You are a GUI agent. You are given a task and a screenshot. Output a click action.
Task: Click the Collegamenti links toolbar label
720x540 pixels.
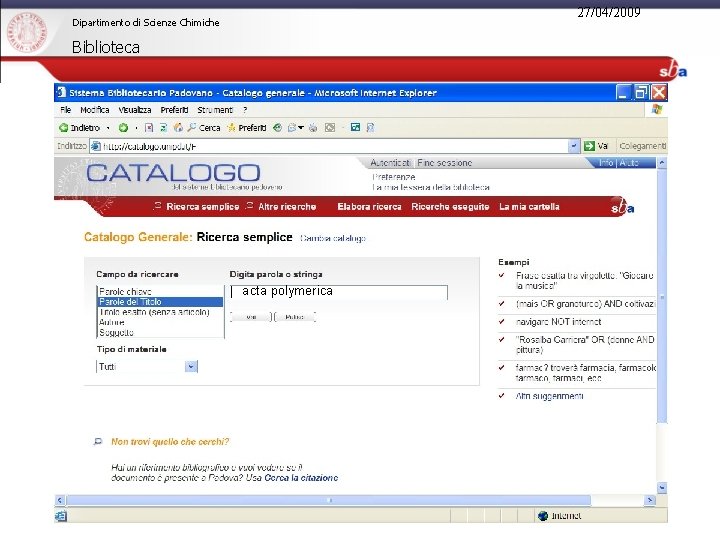click(x=643, y=146)
